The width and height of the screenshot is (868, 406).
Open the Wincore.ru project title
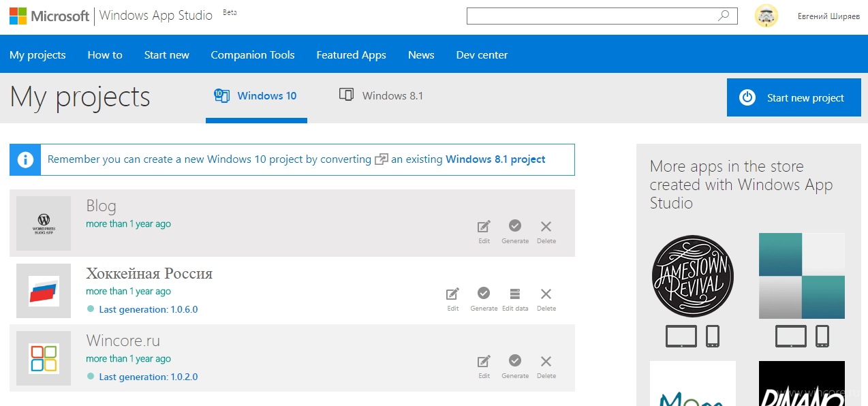tap(123, 341)
